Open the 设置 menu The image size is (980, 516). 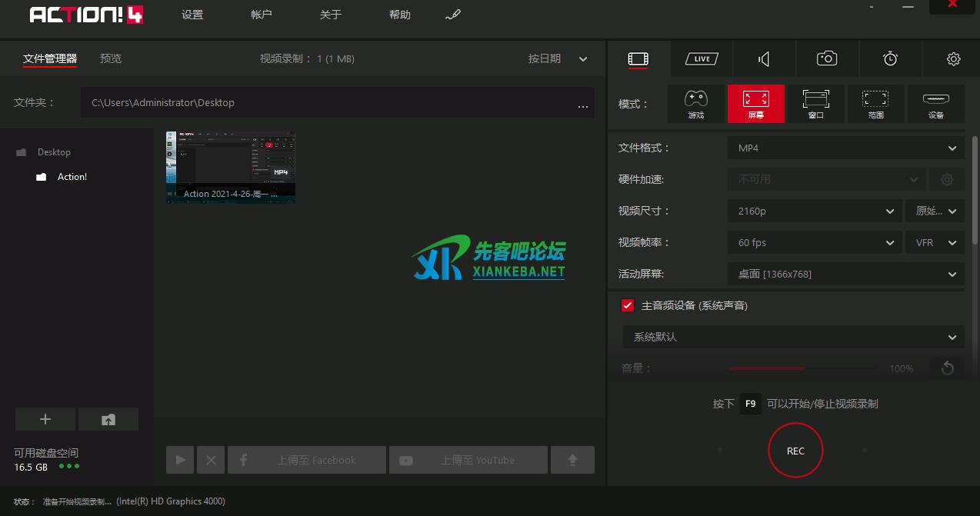192,15
